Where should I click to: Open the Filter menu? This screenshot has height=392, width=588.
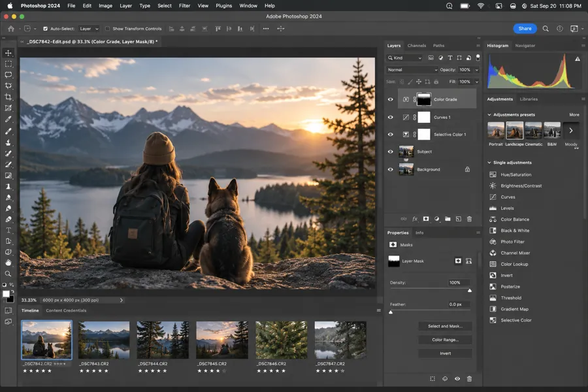click(184, 6)
